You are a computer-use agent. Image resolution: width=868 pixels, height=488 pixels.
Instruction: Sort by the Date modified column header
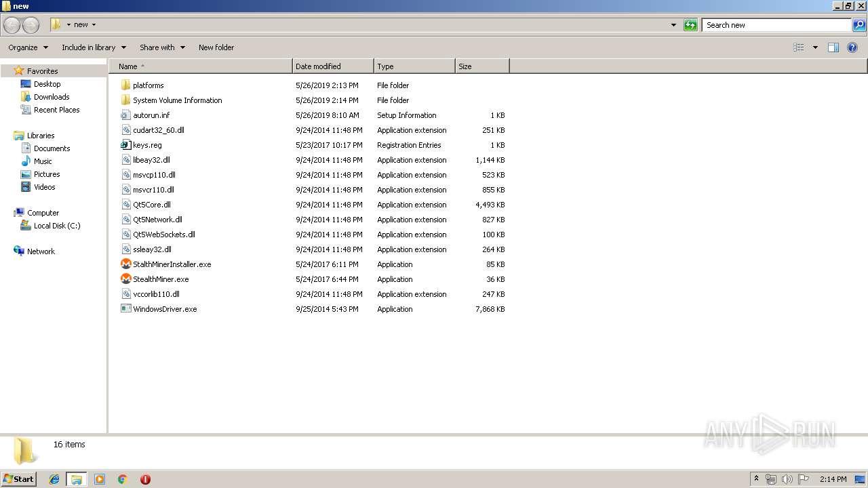(x=333, y=66)
